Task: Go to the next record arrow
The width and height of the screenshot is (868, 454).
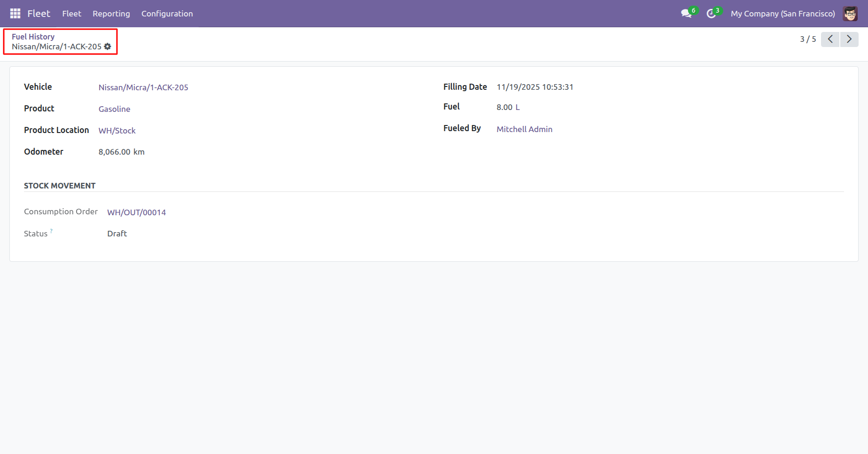Action: (849, 39)
